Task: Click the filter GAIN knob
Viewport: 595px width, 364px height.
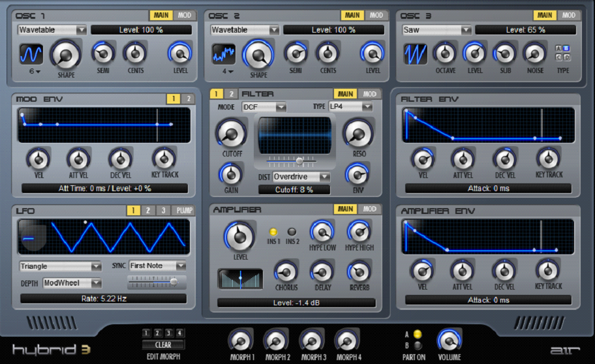Action: [x=231, y=174]
